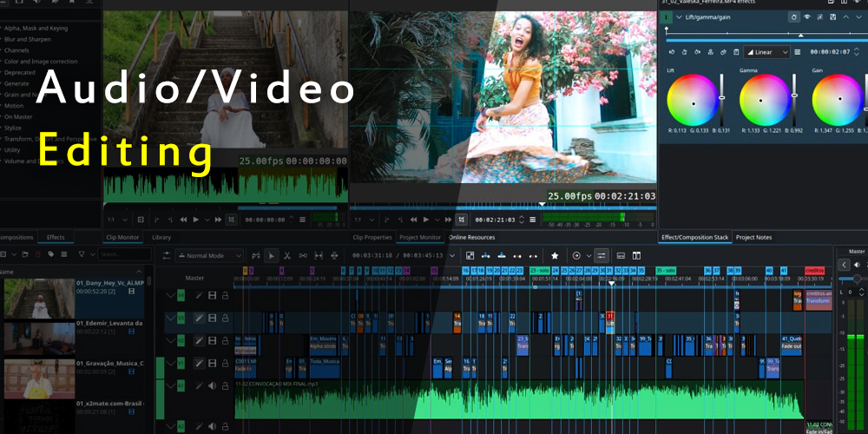
Task: Switch to the Project Notes tab
Action: 753,238
